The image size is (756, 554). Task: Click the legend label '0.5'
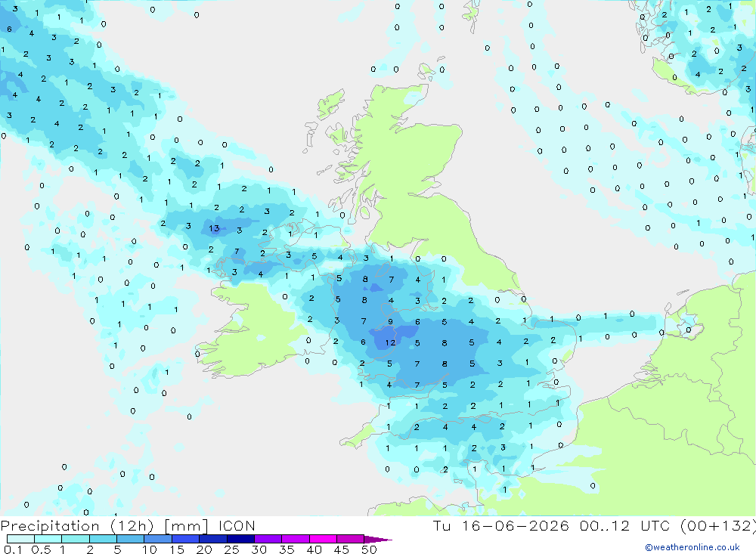(41, 549)
